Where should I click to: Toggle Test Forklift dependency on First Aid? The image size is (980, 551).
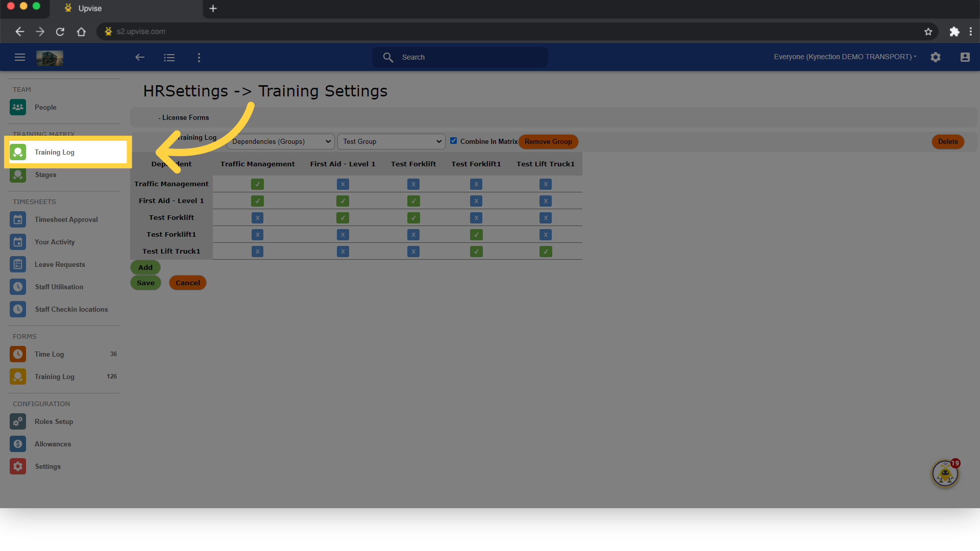click(x=413, y=201)
